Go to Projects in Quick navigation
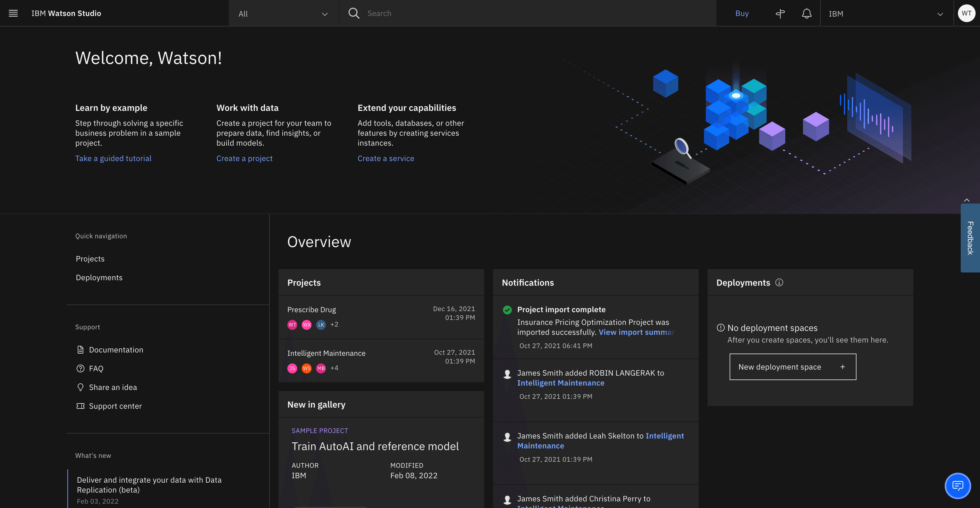 coord(90,259)
